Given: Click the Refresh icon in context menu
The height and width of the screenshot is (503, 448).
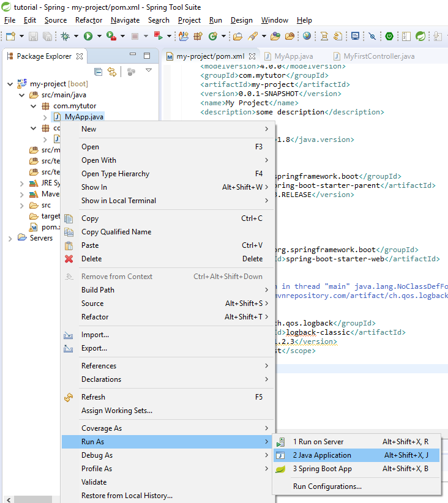Looking at the screenshot, I should tap(69, 398).
